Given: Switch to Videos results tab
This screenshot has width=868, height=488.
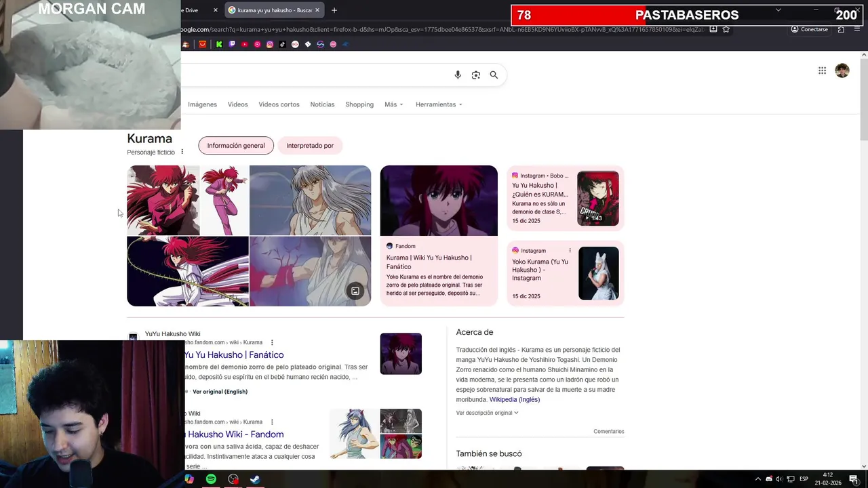Looking at the screenshot, I should point(237,104).
